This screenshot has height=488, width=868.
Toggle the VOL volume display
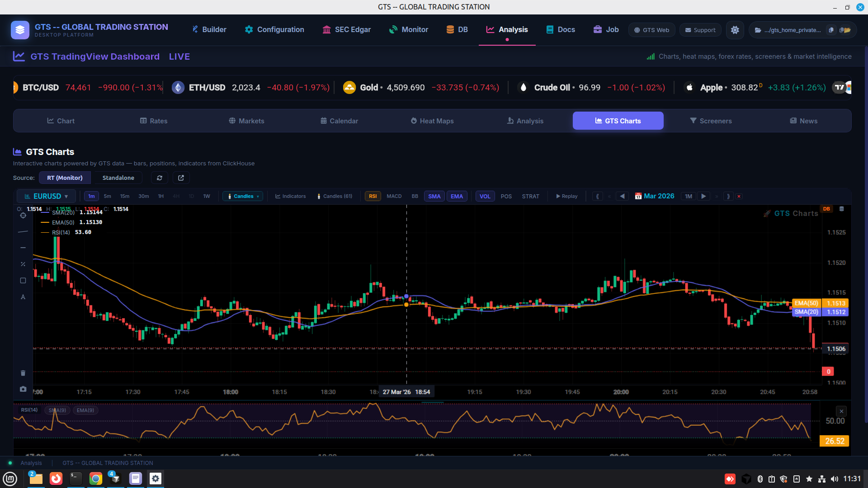(x=485, y=196)
